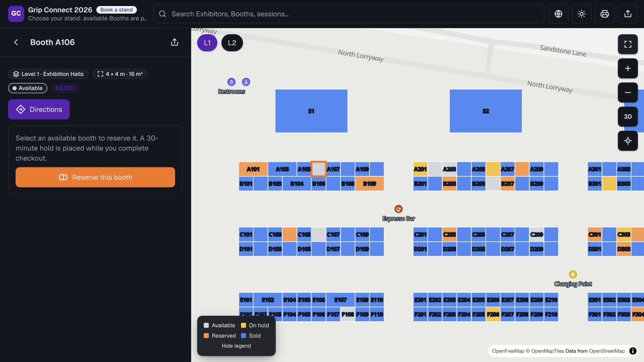This screenshot has height=362, width=644.
Task: Enter fullscreen map view
Action: (x=628, y=44)
